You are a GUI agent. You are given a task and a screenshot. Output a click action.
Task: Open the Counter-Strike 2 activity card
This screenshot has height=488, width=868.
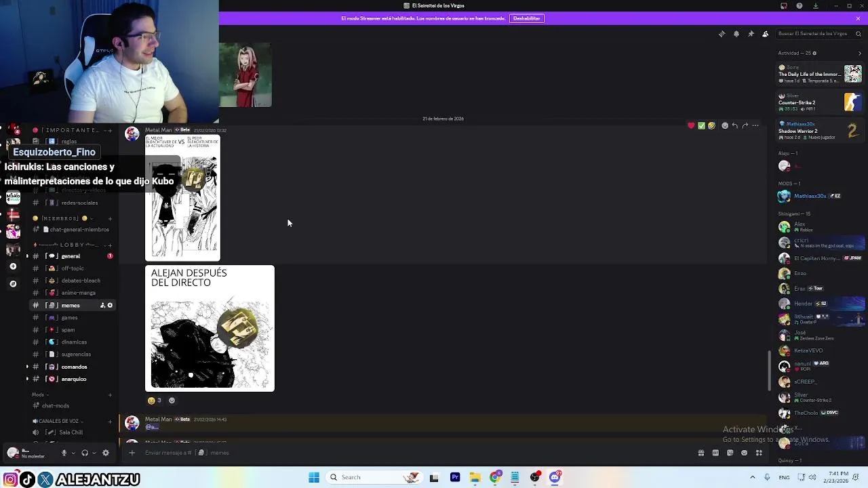tap(820, 102)
